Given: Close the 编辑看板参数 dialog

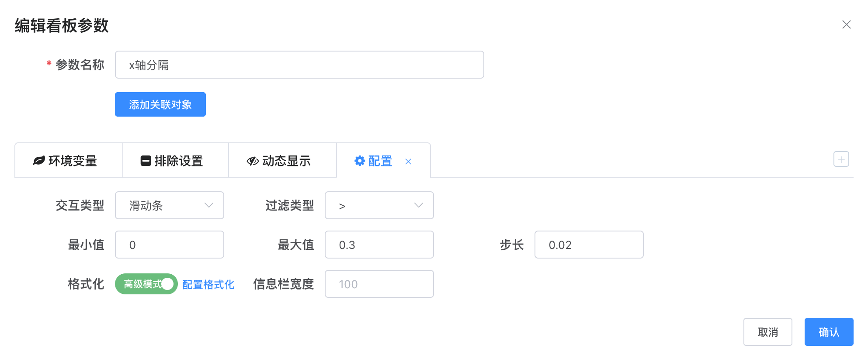Looking at the screenshot, I should [x=847, y=24].
